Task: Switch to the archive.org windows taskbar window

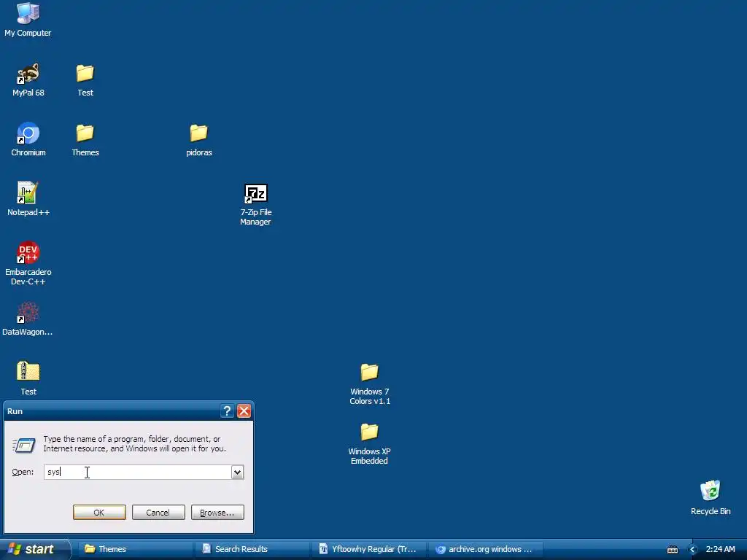Action: click(x=485, y=549)
